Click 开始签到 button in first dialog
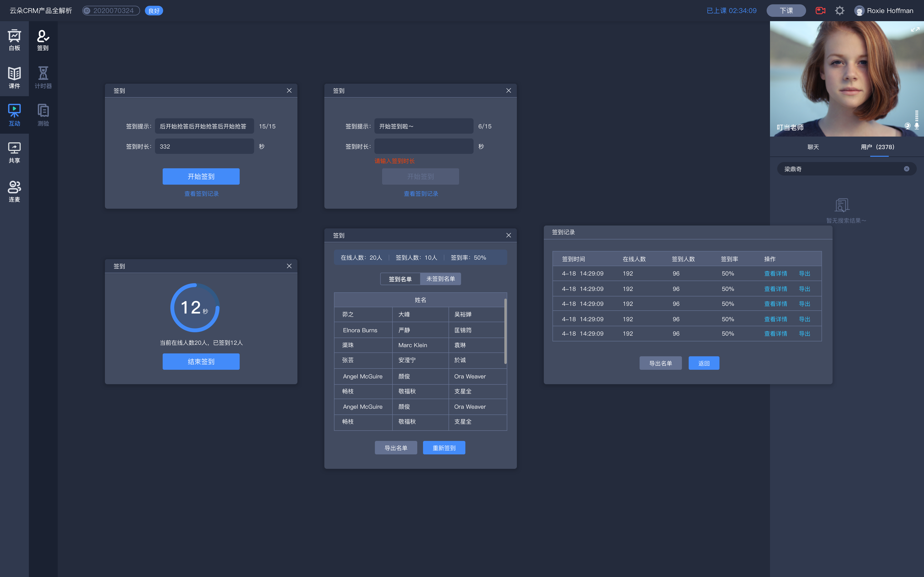The image size is (924, 577). (x=201, y=176)
